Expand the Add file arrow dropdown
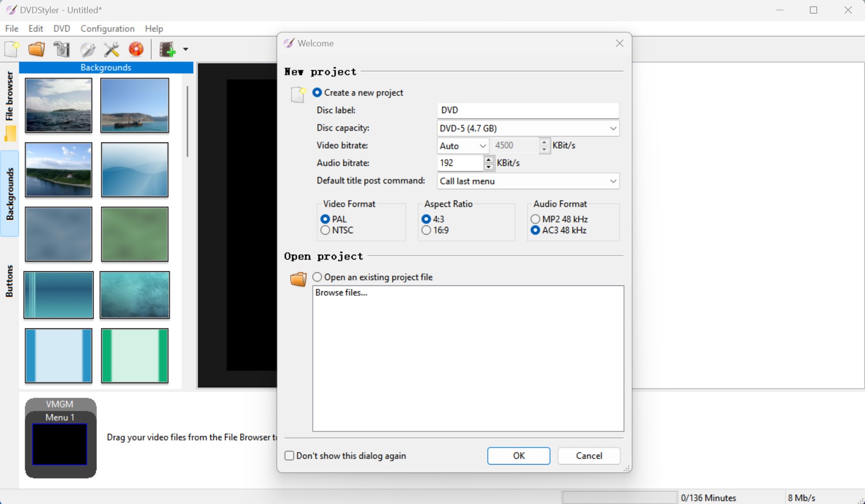Screen dimensions: 865x504 (x=185, y=49)
